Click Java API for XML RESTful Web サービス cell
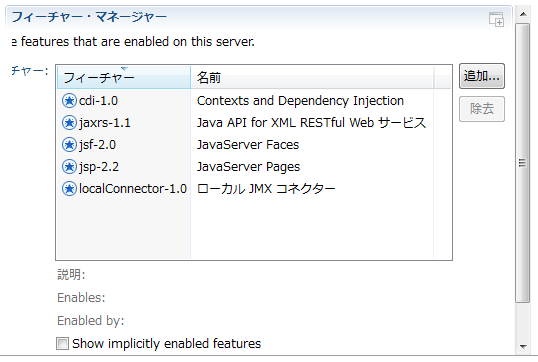538x362 pixels. tap(311, 123)
